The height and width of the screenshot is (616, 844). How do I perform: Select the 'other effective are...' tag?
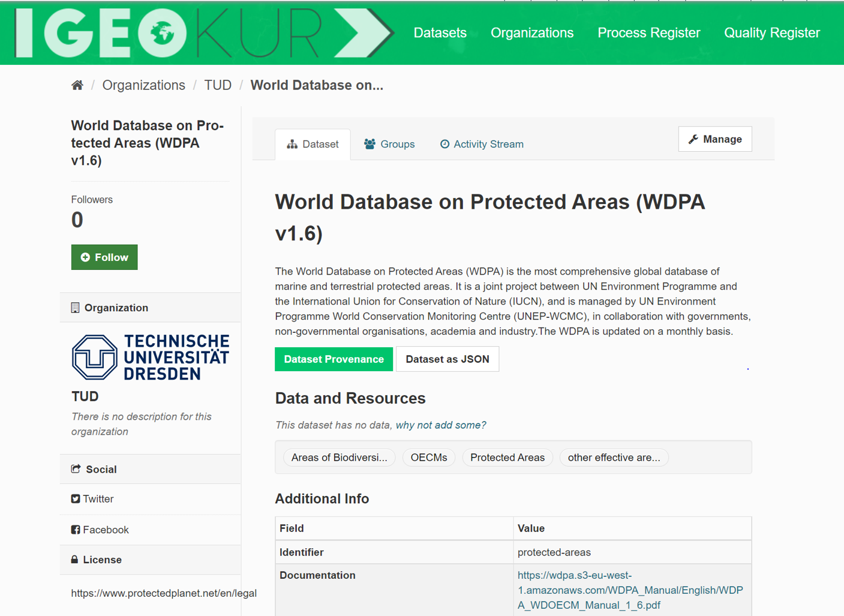pos(614,458)
